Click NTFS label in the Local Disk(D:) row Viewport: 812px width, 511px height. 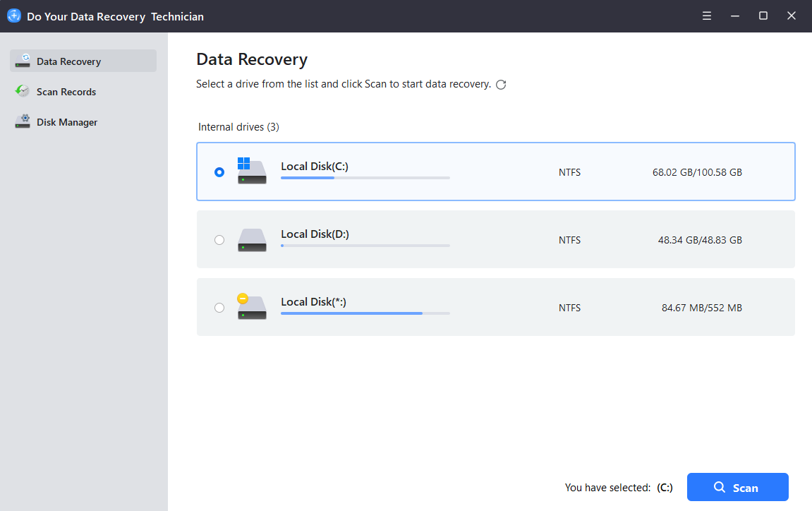[x=569, y=241]
